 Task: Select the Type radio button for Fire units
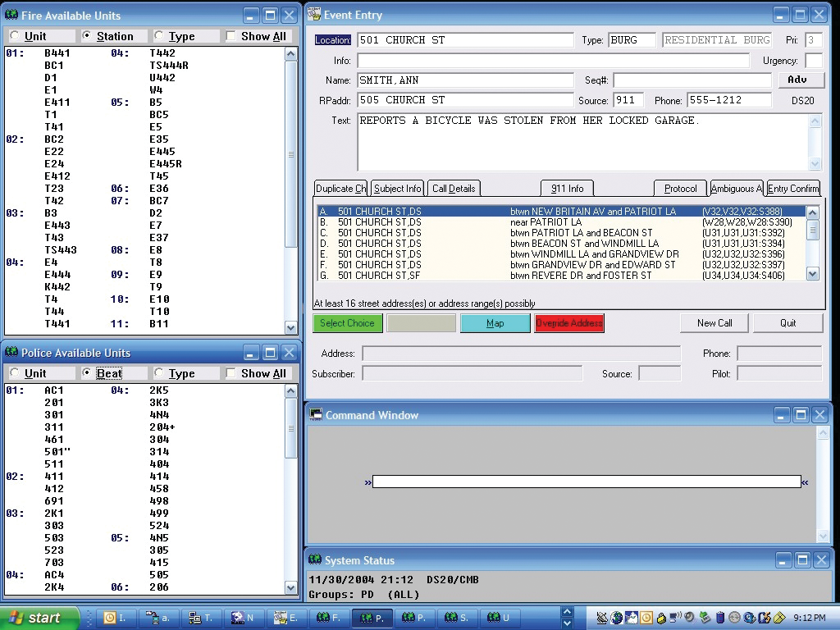coord(157,36)
